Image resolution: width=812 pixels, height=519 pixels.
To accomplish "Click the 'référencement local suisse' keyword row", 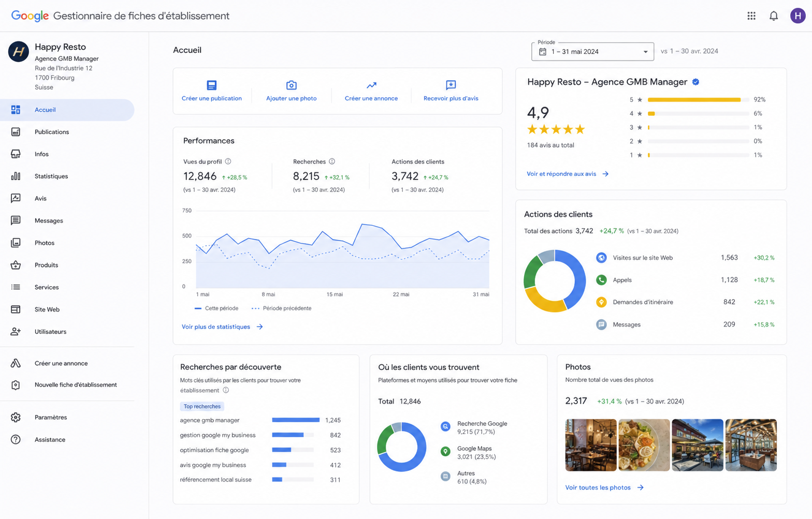I will (x=260, y=480).
